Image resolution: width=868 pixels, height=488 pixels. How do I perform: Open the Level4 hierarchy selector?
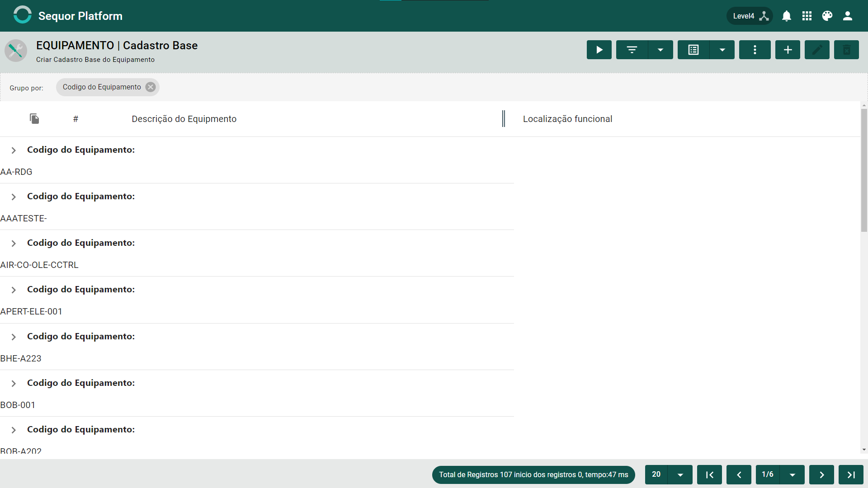pos(750,16)
